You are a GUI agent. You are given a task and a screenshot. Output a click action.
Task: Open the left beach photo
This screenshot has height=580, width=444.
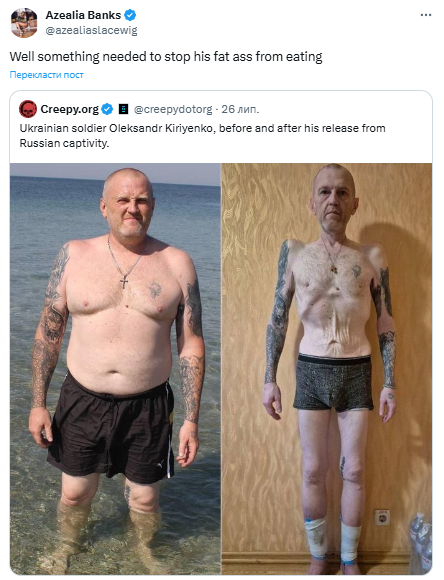tap(115, 369)
